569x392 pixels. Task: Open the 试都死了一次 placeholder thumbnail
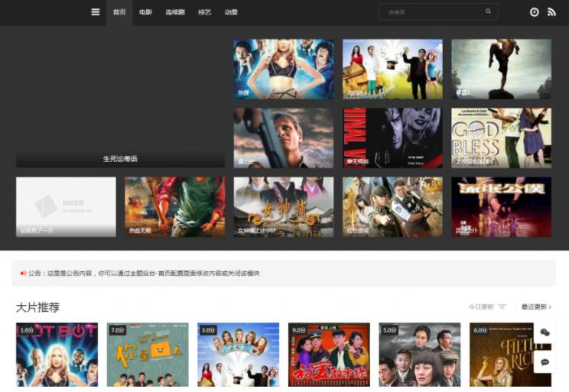tap(66, 207)
